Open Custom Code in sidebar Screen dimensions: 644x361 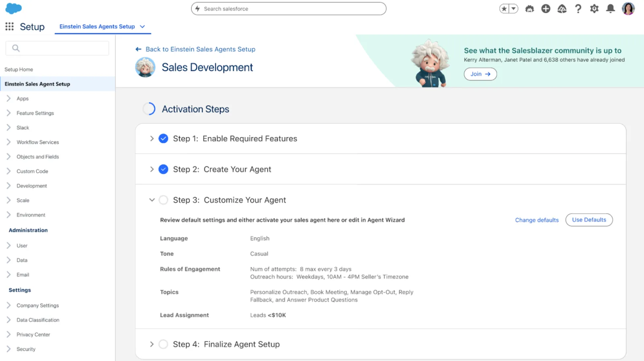click(32, 171)
